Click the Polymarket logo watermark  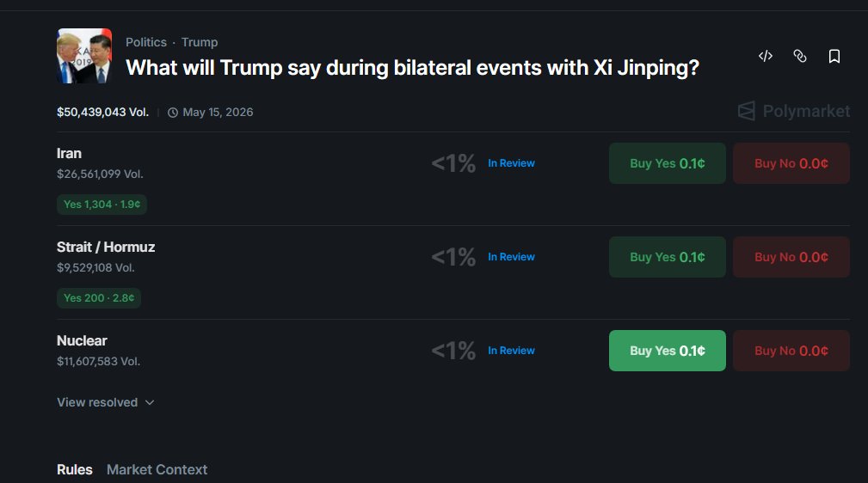794,111
